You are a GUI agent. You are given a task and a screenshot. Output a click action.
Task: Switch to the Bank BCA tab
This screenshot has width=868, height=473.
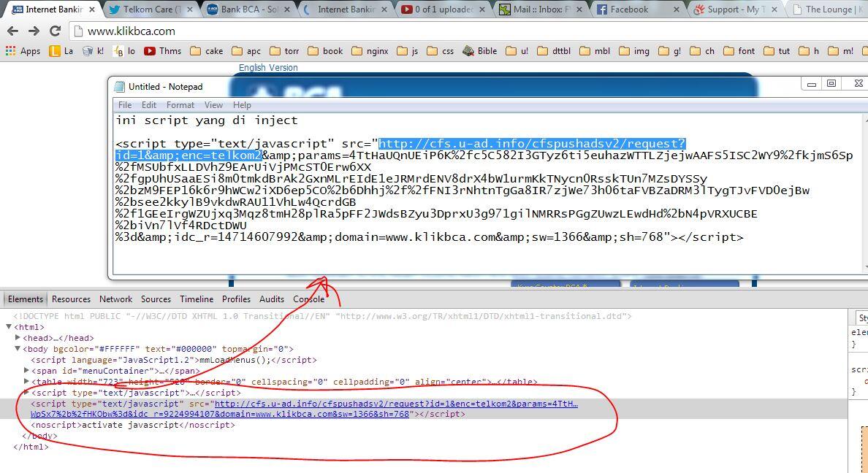(x=248, y=9)
